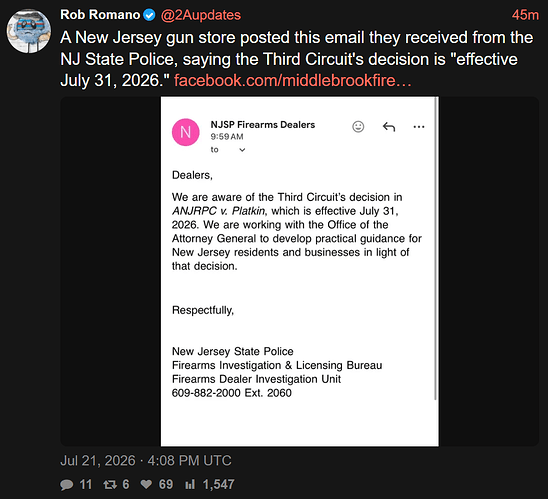Open the attached email screenshot image
Viewport: 548px width, 499px height.
tap(300, 271)
